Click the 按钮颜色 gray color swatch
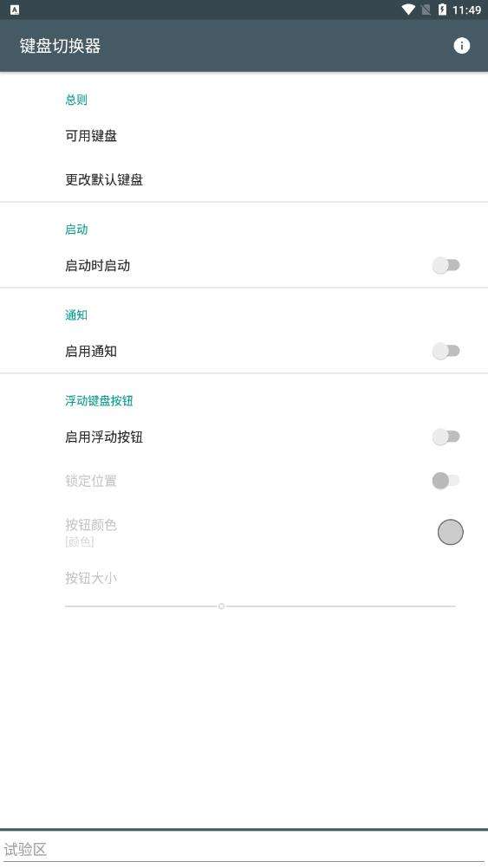 tap(451, 533)
